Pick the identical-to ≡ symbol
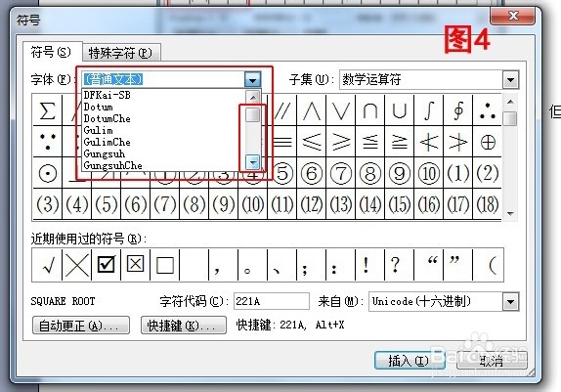 [x=282, y=142]
